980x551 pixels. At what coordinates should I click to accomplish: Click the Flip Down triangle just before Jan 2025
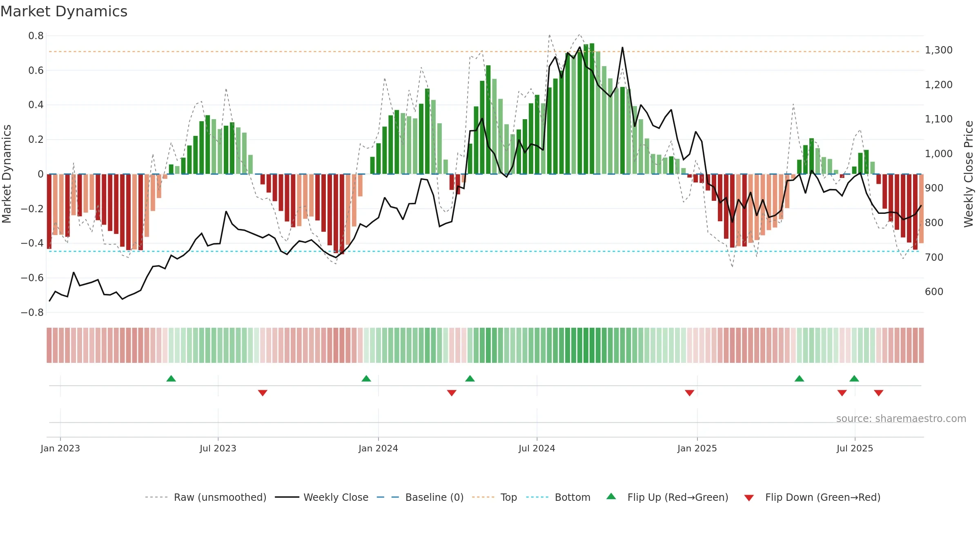(690, 393)
